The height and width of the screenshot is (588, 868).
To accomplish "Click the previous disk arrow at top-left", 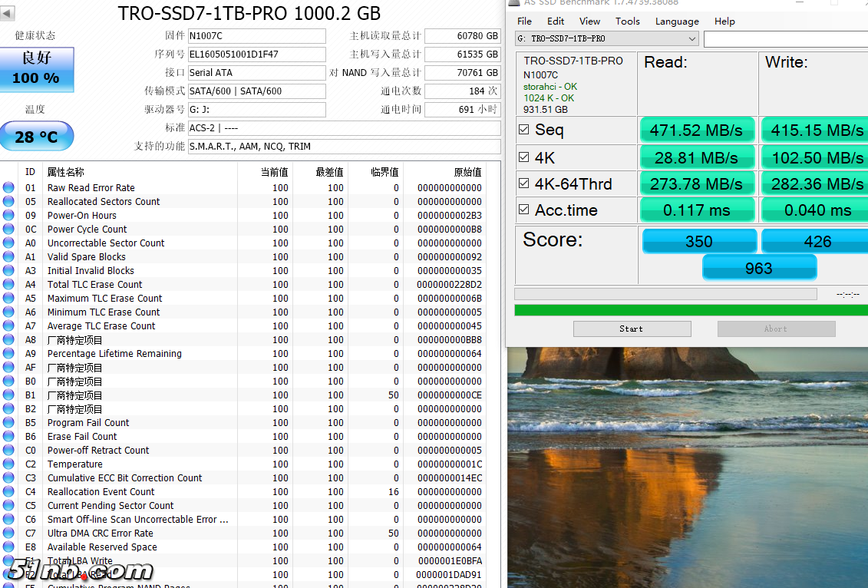I will (8, 14).
